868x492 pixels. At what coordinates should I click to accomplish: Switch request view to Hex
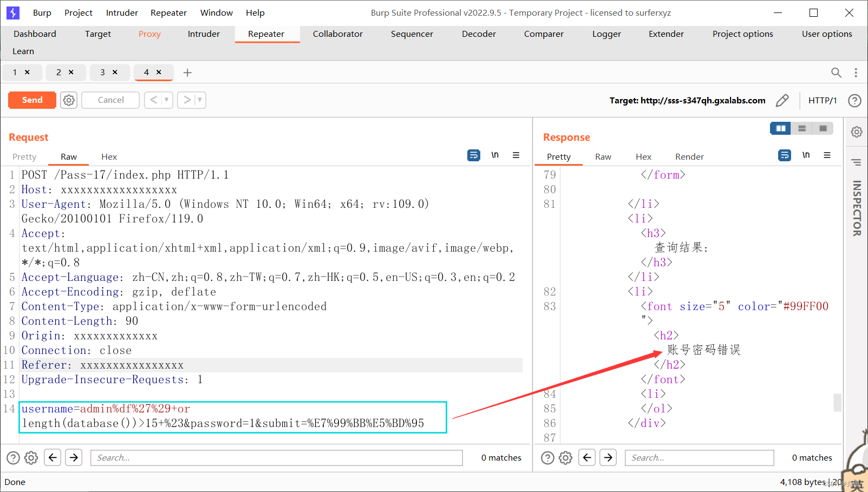click(x=109, y=156)
